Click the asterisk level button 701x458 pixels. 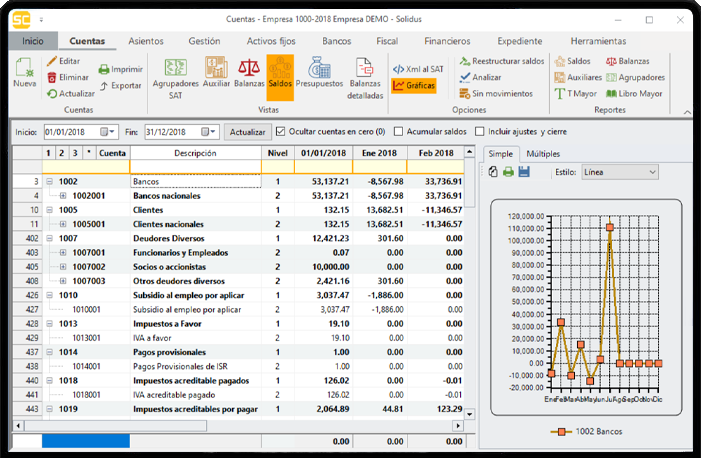coord(89,153)
